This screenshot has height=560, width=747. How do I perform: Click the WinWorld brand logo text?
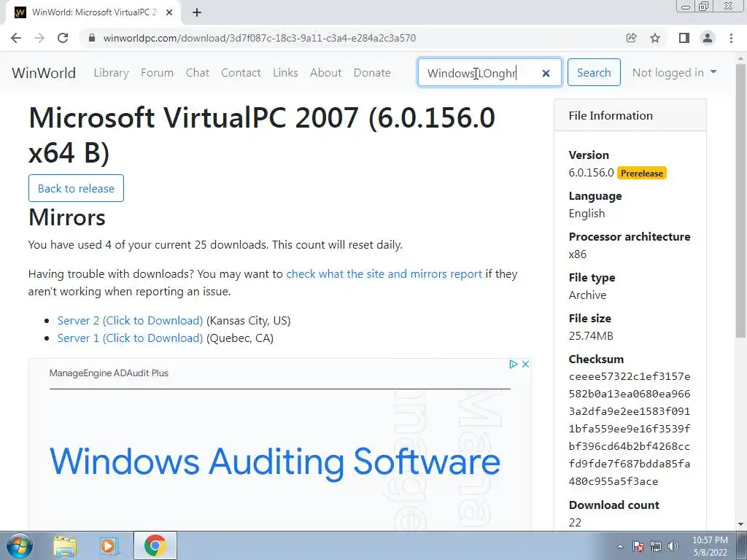(x=44, y=73)
